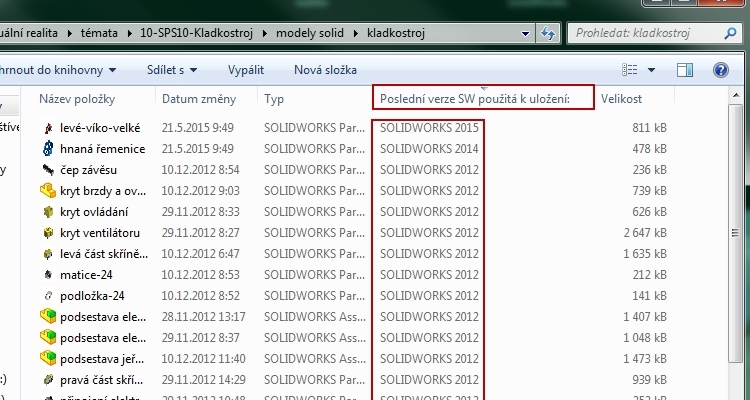Select the kryt brzdy a ov... file icon

coord(48,191)
